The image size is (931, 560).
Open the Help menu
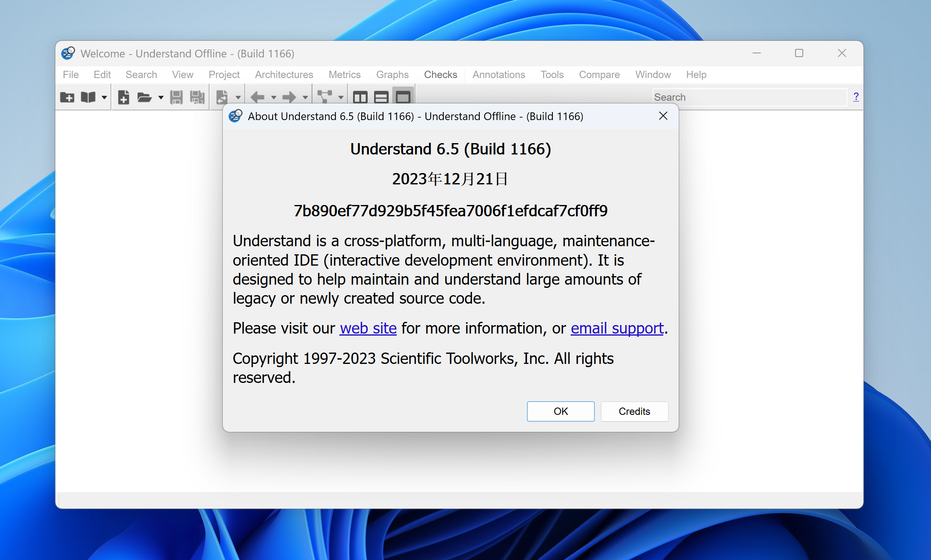click(696, 74)
